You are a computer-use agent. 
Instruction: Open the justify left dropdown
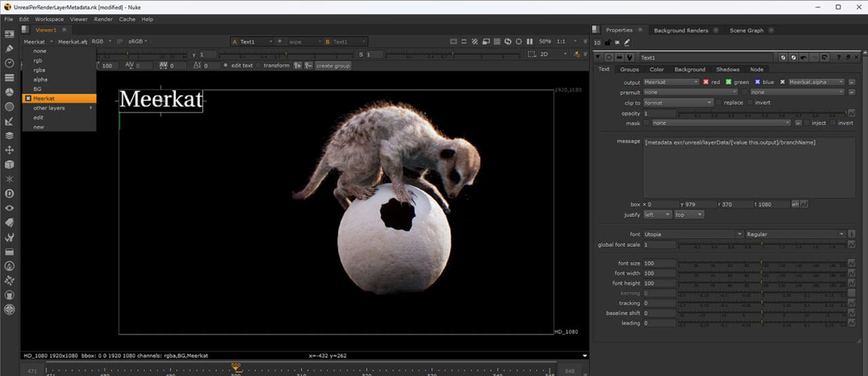click(x=658, y=215)
